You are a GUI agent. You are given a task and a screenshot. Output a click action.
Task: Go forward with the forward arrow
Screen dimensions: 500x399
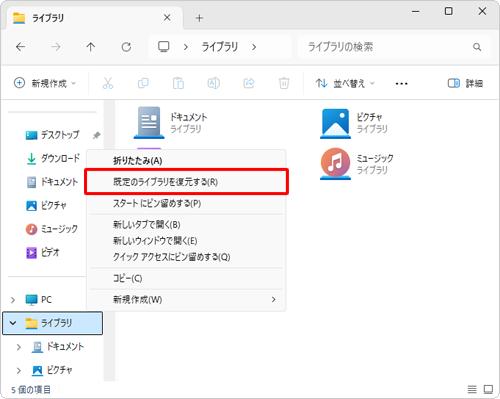click(56, 47)
